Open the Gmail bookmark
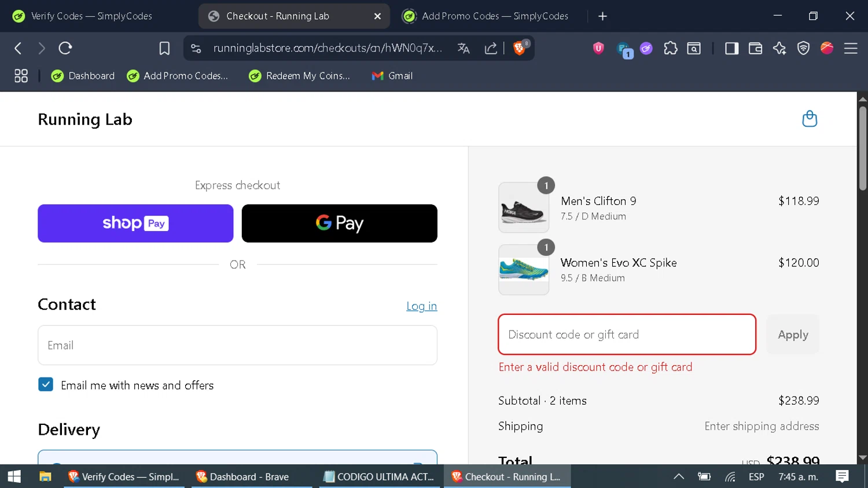The image size is (868, 488). coord(392,76)
